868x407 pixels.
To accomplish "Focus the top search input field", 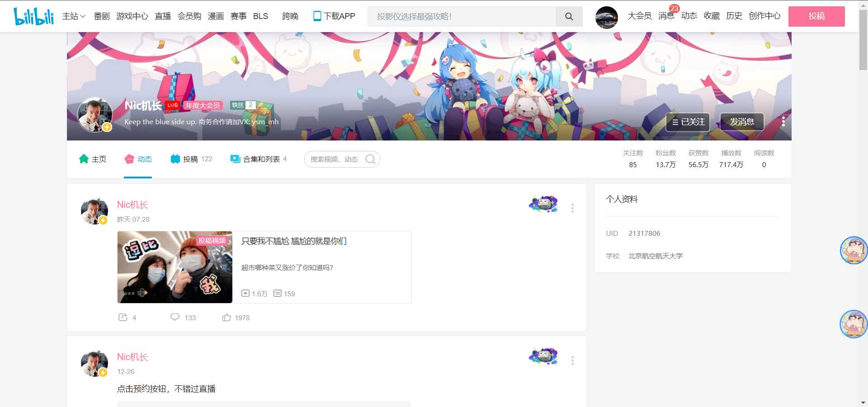I will [462, 16].
